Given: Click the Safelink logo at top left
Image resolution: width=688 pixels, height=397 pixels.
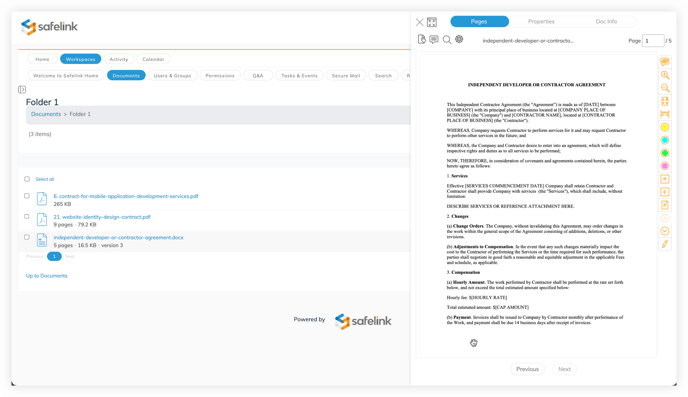Looking at the screenshot, I should (49, 27).
